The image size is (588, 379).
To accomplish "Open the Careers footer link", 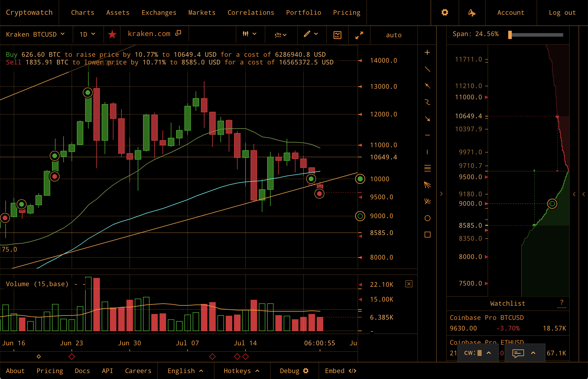I will pos(138,371).
